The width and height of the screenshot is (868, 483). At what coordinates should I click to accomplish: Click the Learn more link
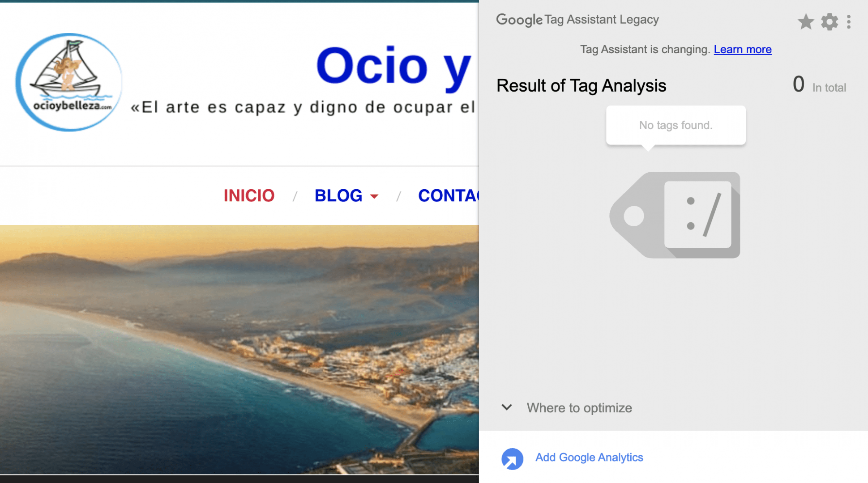[x=742, y=49]
